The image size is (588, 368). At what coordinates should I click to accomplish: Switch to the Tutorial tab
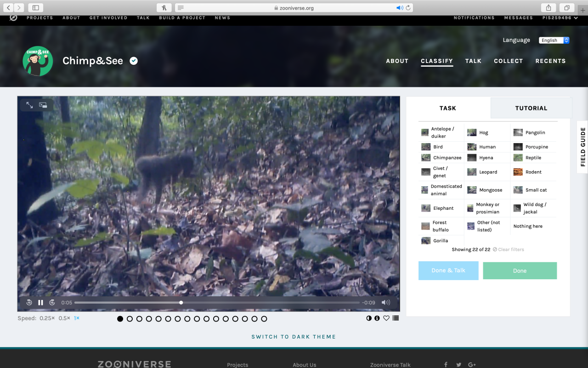531,108
